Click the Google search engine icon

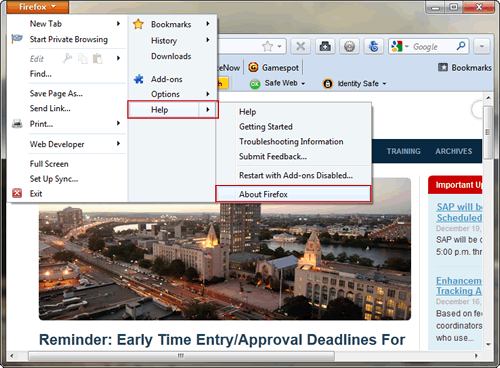(397, 46)
